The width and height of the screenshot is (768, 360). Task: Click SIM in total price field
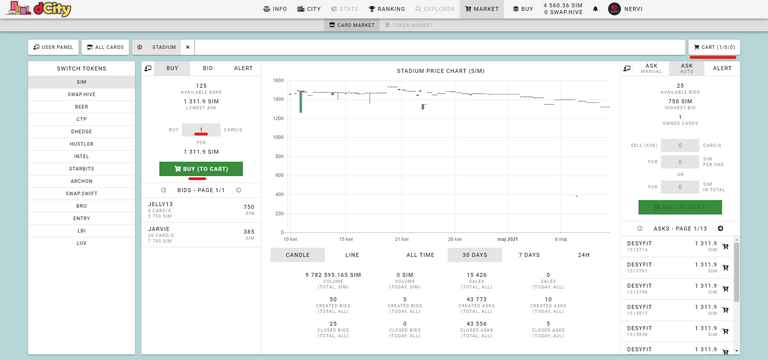tap(680, 187)
